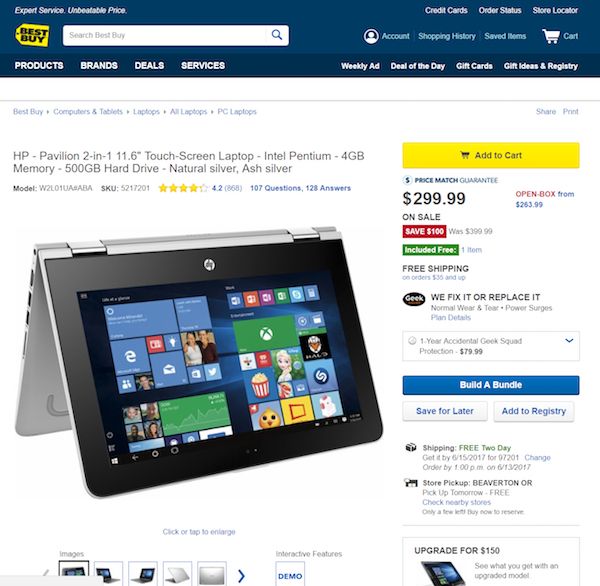Viewport: 600px width, 586px height.
Task: Select the second laptop image thumbnail
Action: (x=108, y=574)
